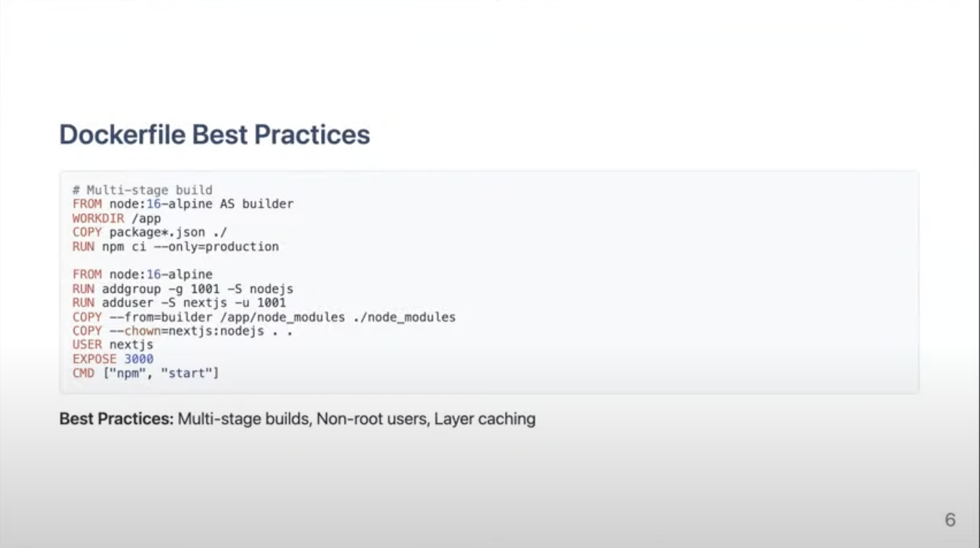Click the blue port number 3000
This screenshot has width=980, height=548.
138,359
